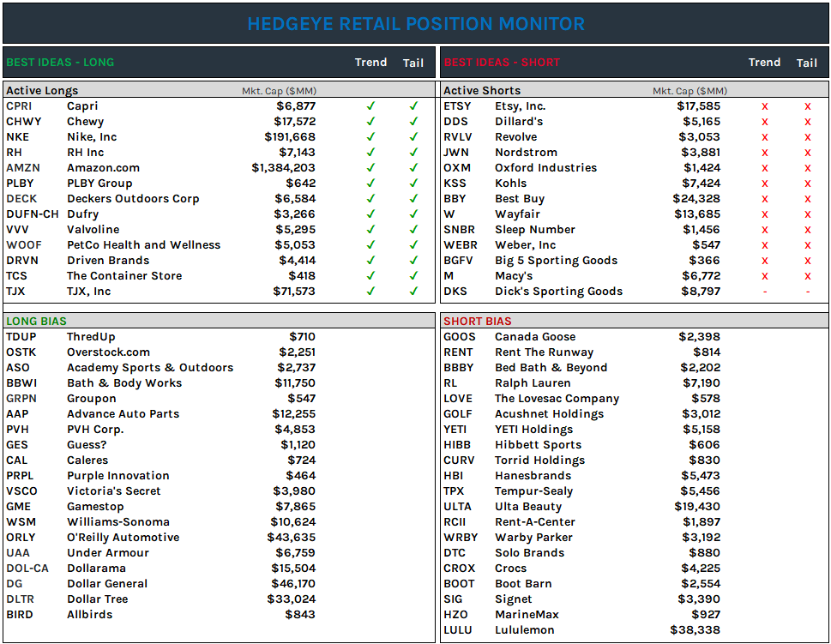Select the Tail checkmark for Amazon.com
831x644 pixels.
point(412,168)
